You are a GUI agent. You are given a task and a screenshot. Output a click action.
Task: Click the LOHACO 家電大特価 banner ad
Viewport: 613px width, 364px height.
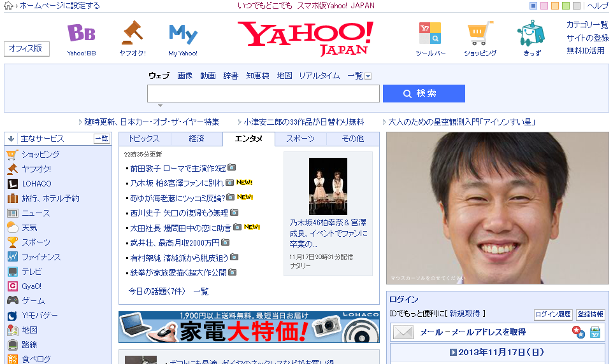coord(249,327)
